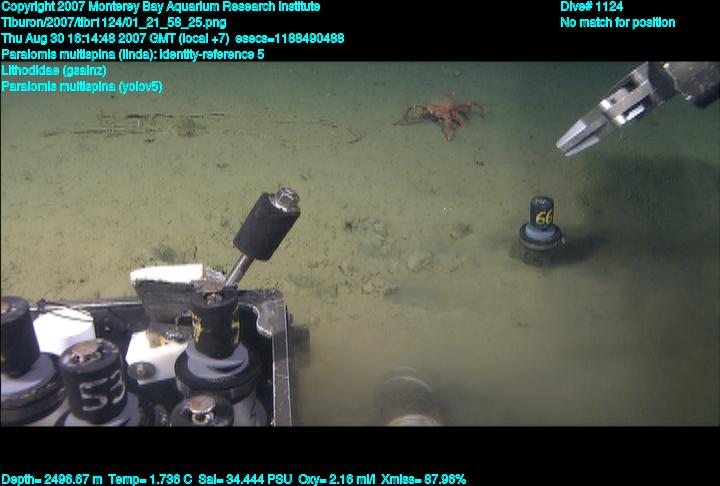Select the Paralomis multispina identity-reference label
Screen dimensions: 720x486
(132, 54)
